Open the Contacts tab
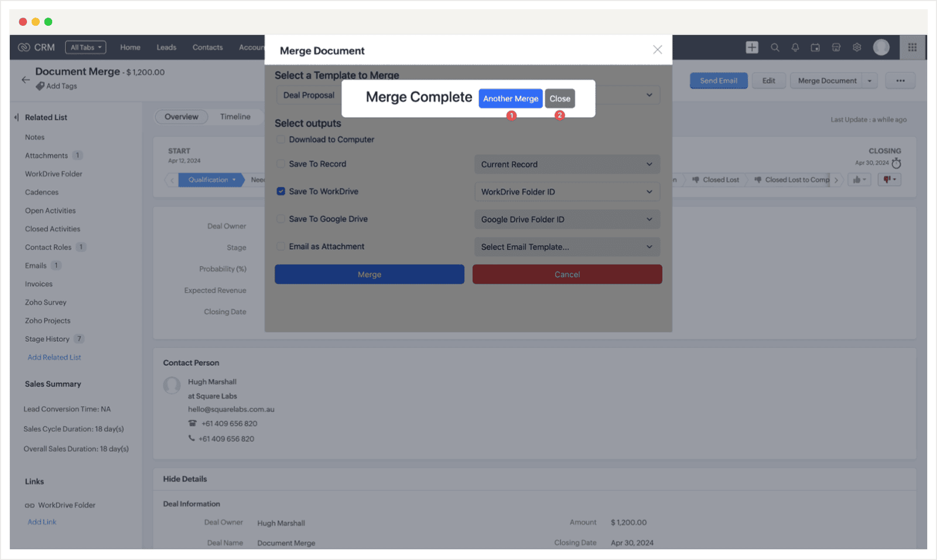The width and height of the screenshot is (937, 560). click(x=207, y=47)
